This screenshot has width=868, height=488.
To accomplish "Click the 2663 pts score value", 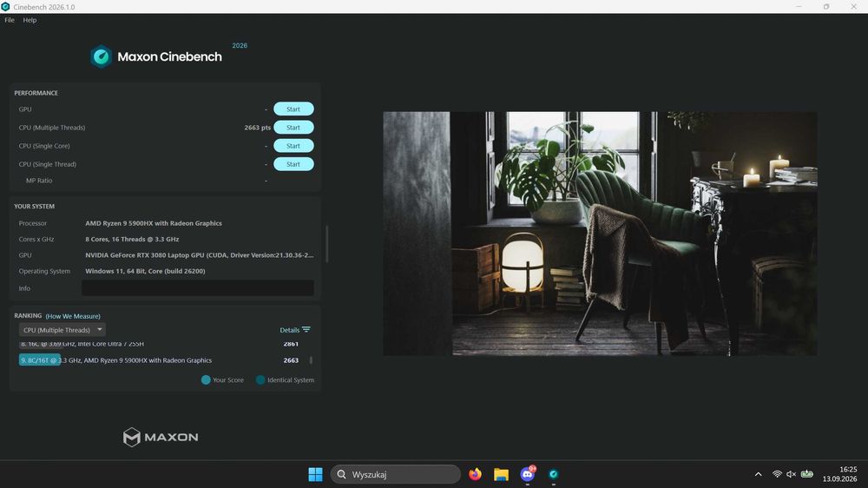I will [x=258, y=128].
